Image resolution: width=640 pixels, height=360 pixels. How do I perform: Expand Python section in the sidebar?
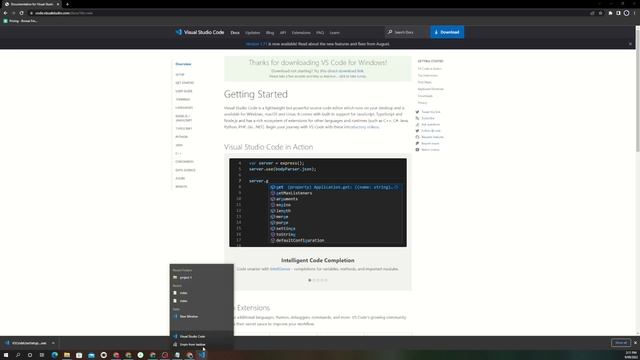182,137
